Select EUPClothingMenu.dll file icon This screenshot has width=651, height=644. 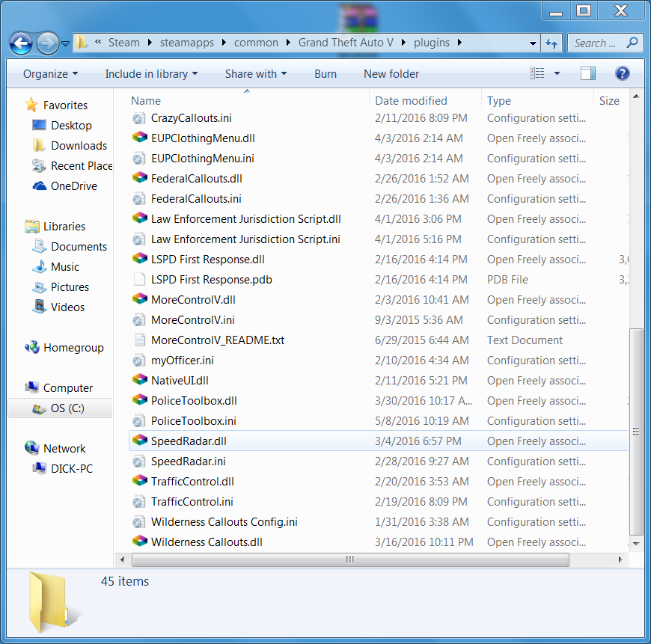[x=139, y=138]
